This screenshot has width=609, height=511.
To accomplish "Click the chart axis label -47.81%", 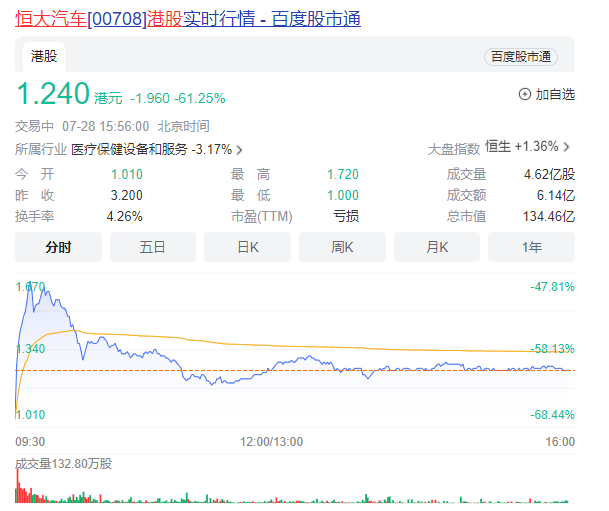I will click(552, 287).
